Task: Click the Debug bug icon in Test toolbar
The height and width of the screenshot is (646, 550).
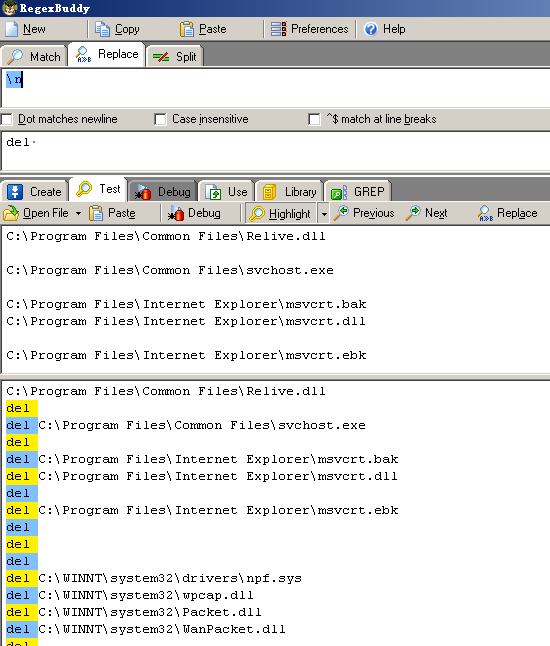Action: 176,213
